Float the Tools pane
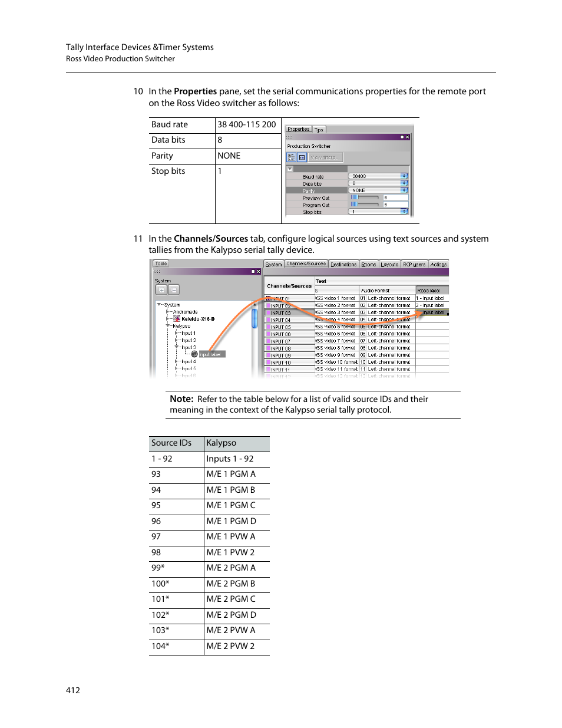Image resolution: width=562 pixels, height=728 pixels. (x=253, y=272)
